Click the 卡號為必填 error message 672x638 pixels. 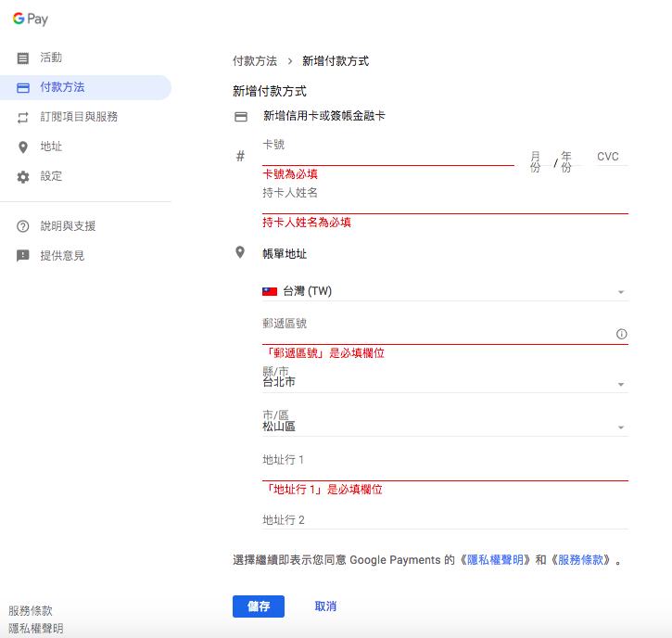[x=290, y=174]
